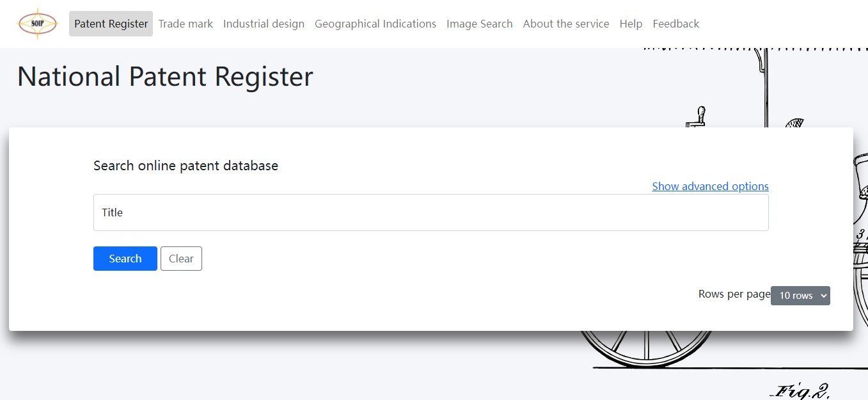Open the Image Search page

(x=480, y=24)
